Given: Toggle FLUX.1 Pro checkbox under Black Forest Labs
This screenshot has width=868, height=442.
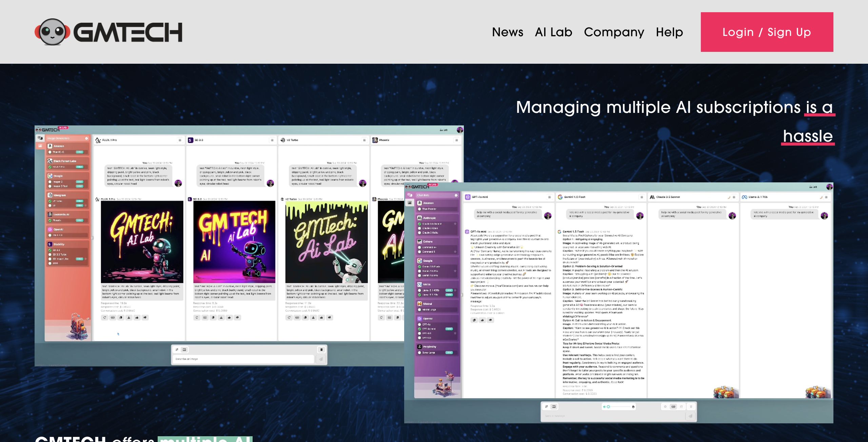Looking at the screenshot, I should coord(50,167).
